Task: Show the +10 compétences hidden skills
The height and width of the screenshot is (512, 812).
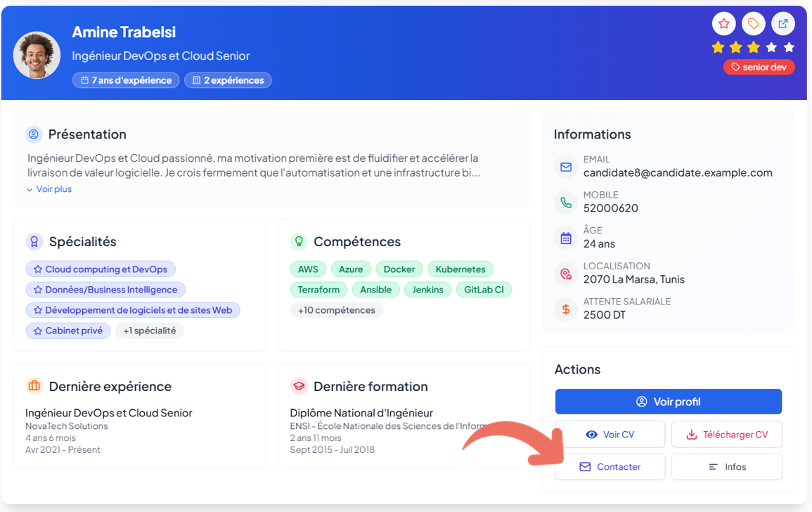Action: 337,310
